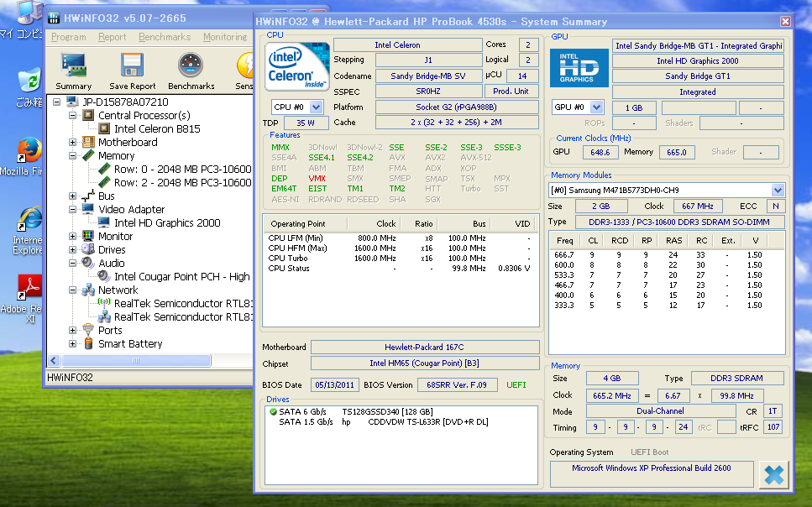The height and width of the screenshot is (507, 812).
Task: Click the Intel HD Graphics logo
Action: coord(579,68)
